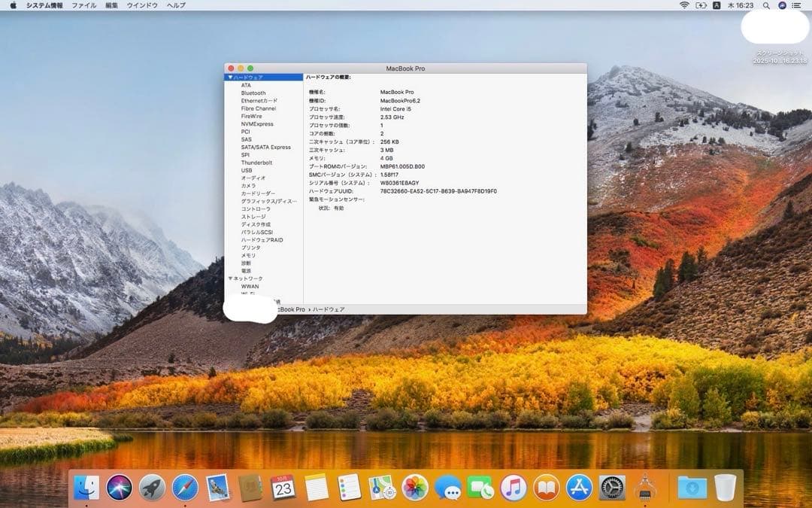The height and width of the screenshot is (508, 812).
Task: Open Reminders list icon in Dock
Action: tap(349, 488)
